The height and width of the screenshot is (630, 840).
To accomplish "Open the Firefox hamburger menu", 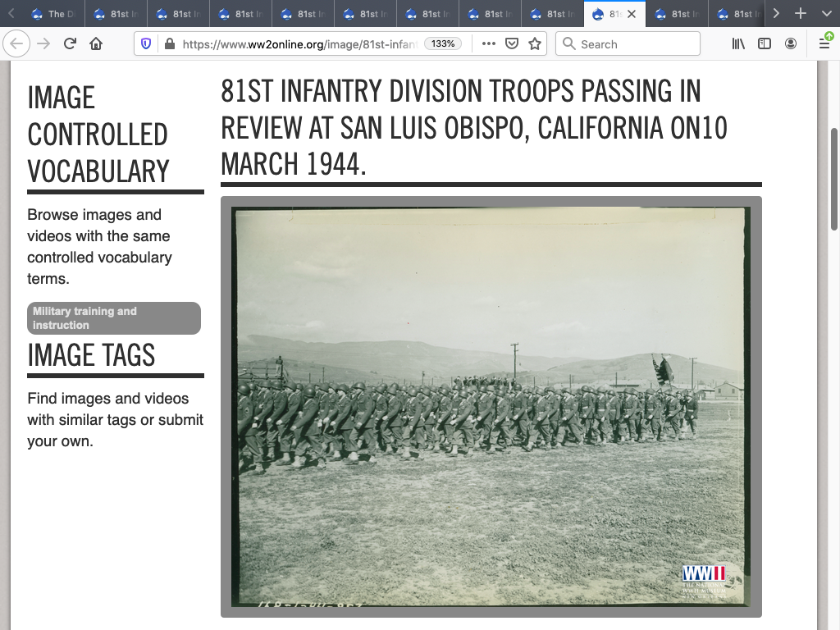I will tap(824, 44).
